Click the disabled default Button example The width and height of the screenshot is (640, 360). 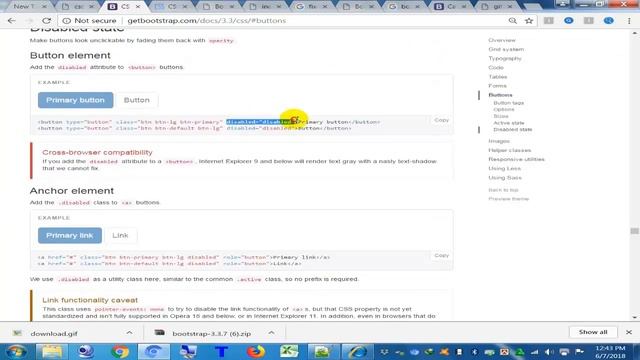click(x=137, y=100)
